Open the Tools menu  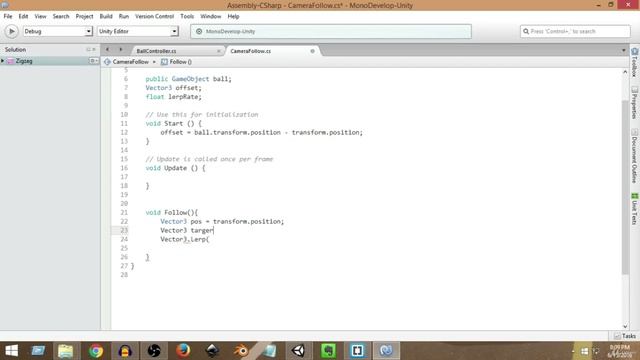coord(187,16)
